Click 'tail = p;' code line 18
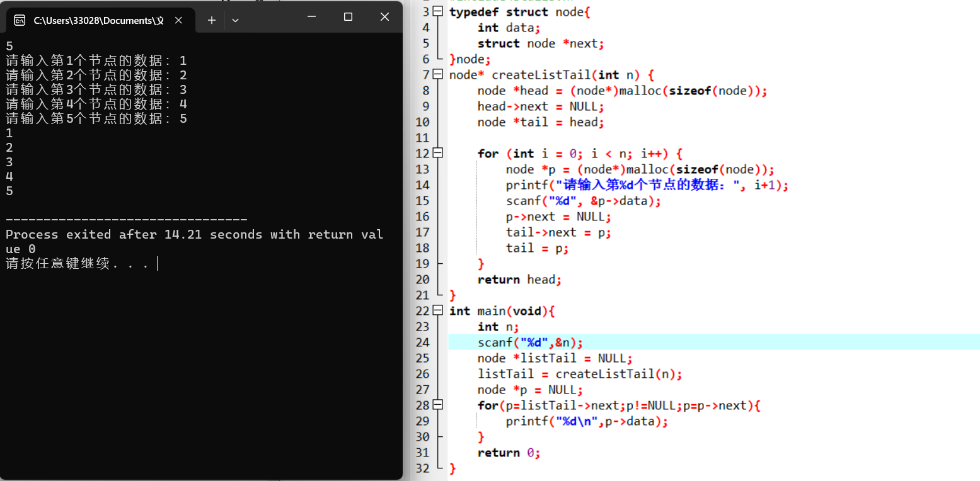The image size is (980, 481). coord(537,248)
